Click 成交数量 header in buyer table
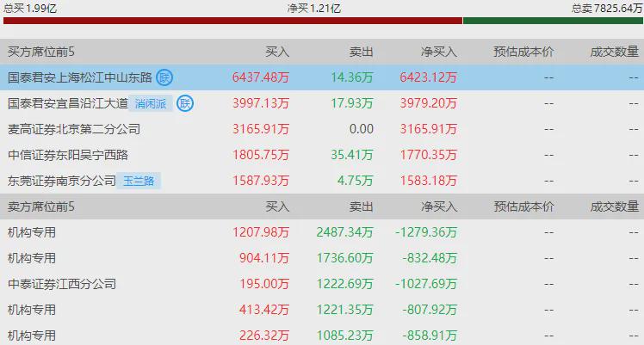 [x=615, y=52]
